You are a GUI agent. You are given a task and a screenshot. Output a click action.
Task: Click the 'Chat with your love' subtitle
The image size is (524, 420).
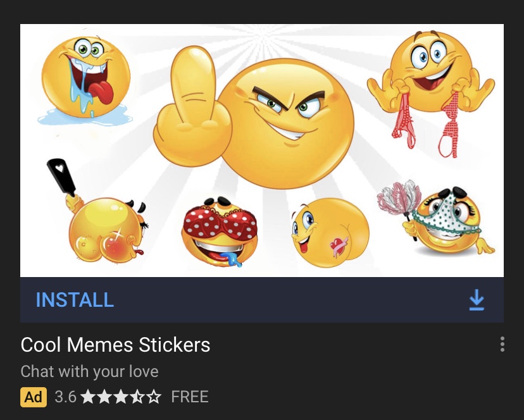[x=90, y=371]
